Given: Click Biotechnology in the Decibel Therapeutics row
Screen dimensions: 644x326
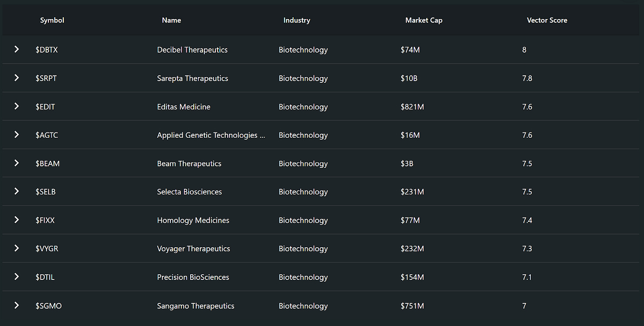Looking at the screenshot, I should 303,50.
